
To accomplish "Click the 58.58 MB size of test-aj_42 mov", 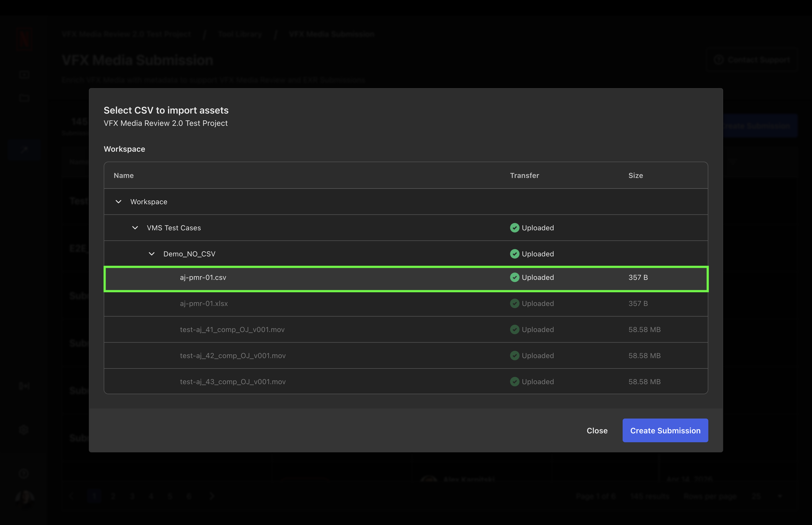I will click(x=644, y=356).
